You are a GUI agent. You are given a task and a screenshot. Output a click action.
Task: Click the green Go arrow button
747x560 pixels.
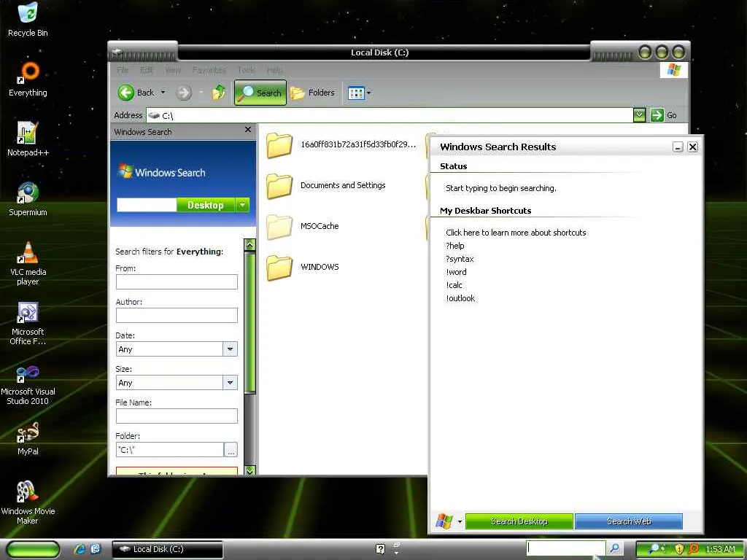click(657, 114)
